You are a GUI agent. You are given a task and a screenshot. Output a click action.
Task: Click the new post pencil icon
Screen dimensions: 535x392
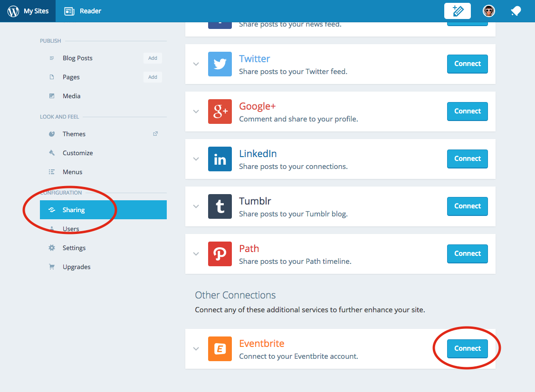(x=457, y=11)
